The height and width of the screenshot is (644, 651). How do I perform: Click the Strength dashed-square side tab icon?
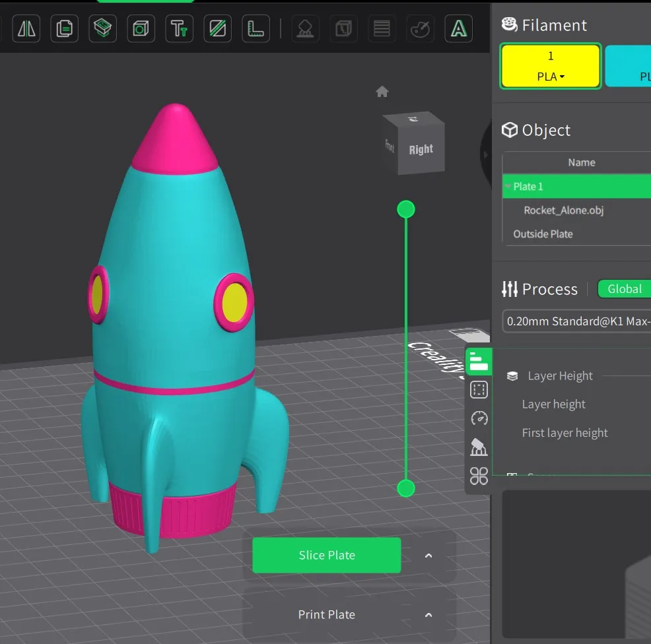point(479,390)
